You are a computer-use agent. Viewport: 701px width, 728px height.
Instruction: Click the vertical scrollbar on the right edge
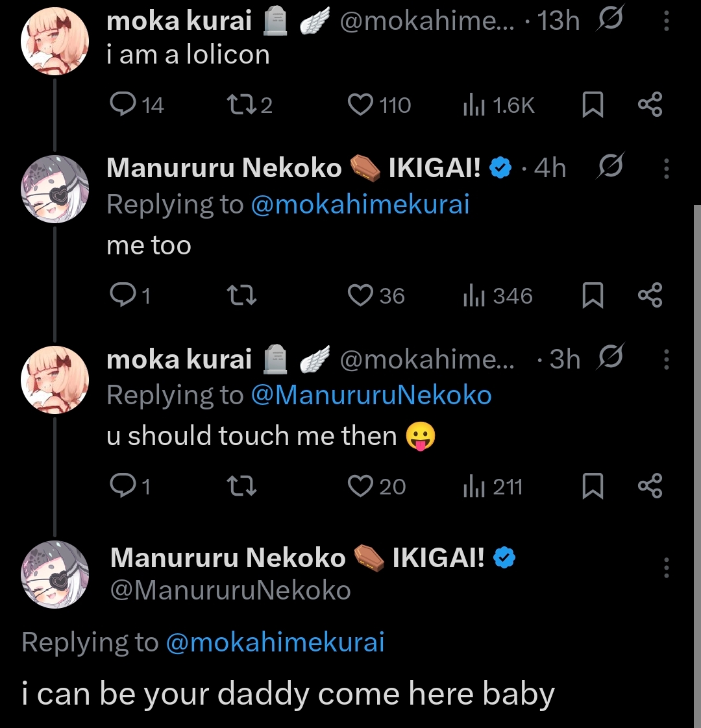point(696,389)
